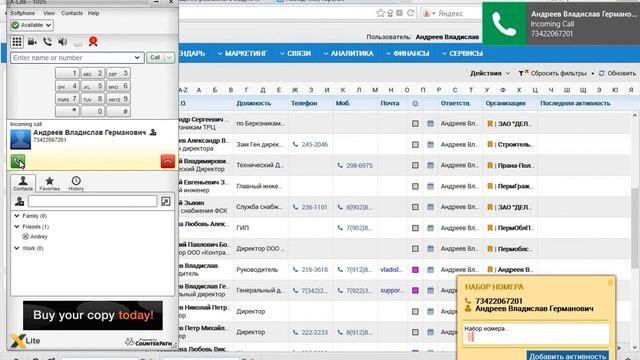Screen dimensions: 640x360
Task: Collapse the Friends (1) group
Action: (17, 226)
